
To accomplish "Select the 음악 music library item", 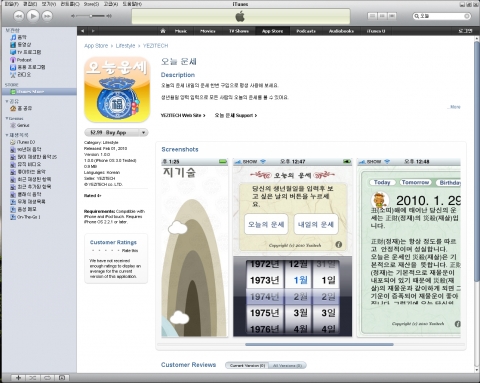I will click(22, 37).
